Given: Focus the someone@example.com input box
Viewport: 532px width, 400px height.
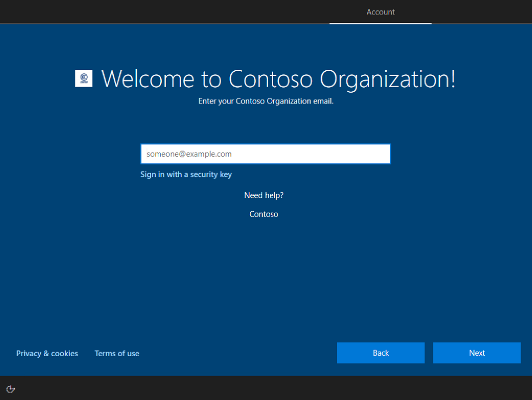Looking at the screenshot, I should [x=265, y=154].
